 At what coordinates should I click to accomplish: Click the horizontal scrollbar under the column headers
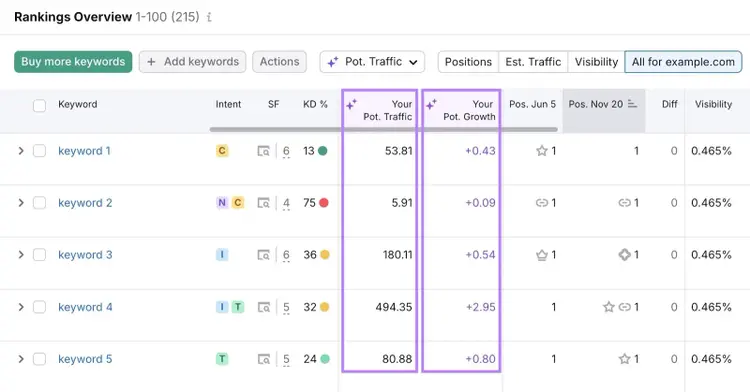384,130
